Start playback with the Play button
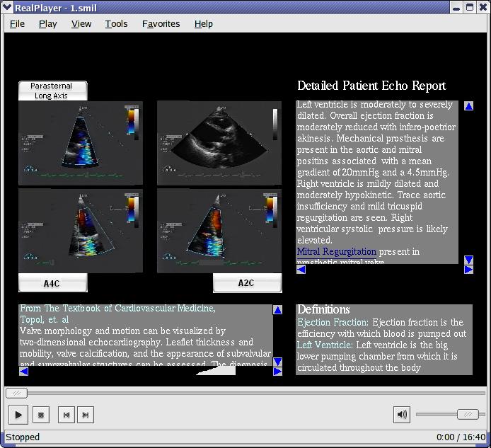Viewport: 491px width, 448px height. click(18, 415)
